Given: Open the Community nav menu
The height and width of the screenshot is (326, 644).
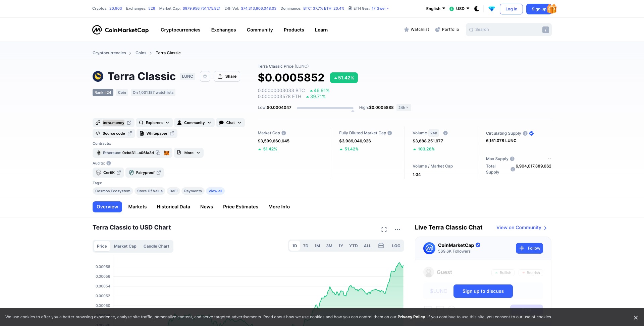Looking at the screenshot, I should (x=260, y=30).
